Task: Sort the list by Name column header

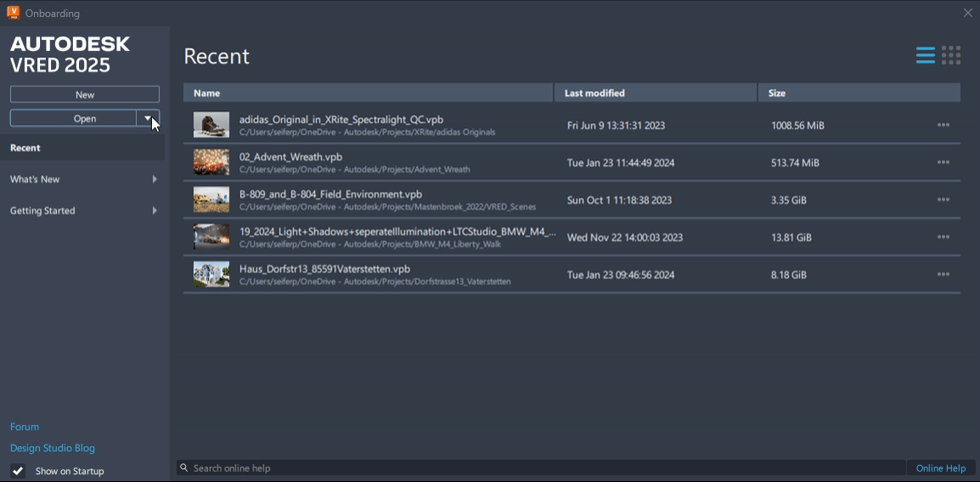Action: tap(368, 93)
